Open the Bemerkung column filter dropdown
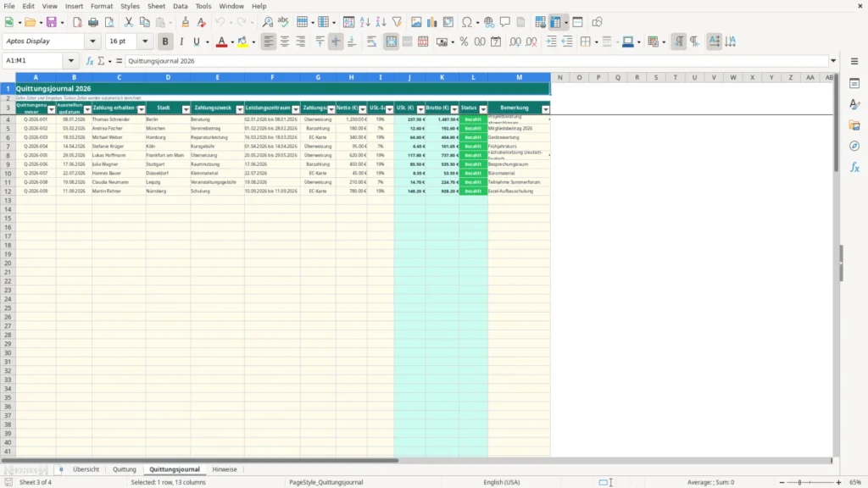 pos(546,109)
